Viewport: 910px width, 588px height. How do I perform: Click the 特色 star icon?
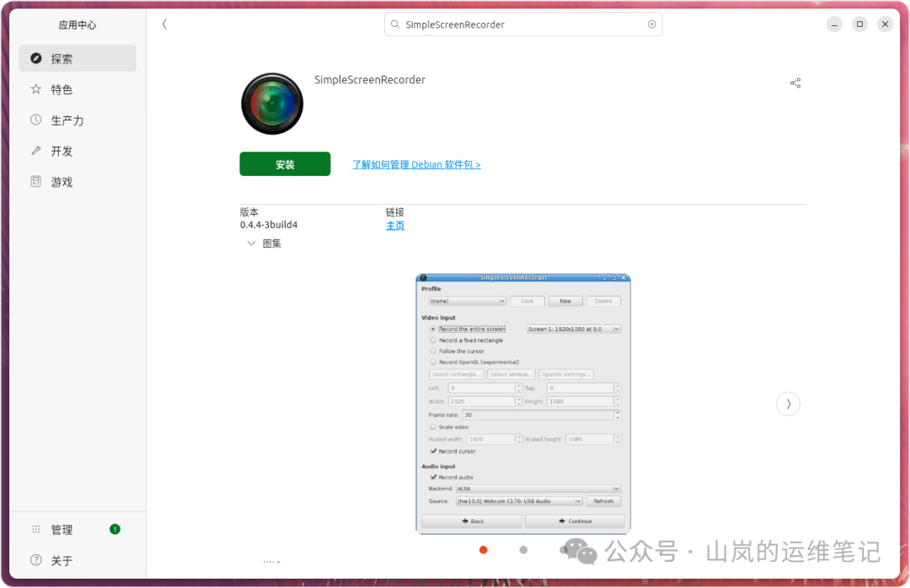coord(35,89)
